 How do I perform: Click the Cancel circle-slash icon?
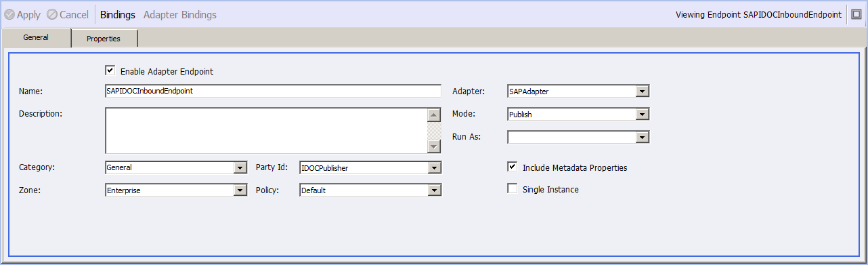tap(51, 14)
